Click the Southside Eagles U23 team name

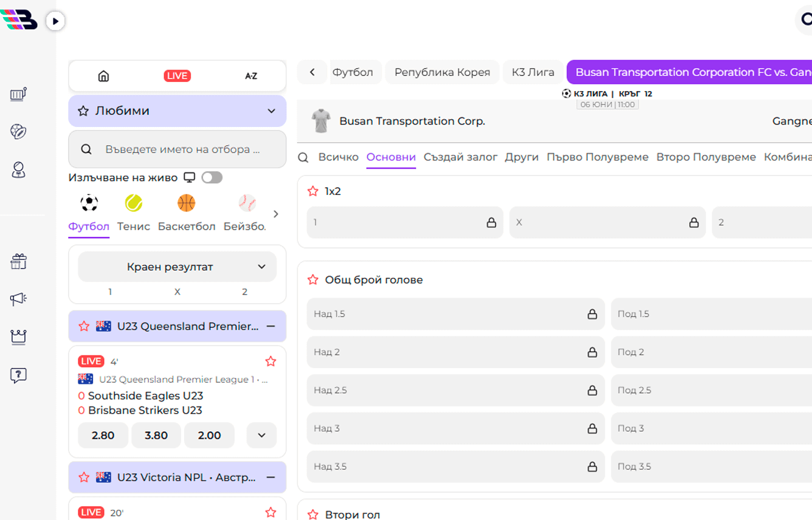click(146, 395)
